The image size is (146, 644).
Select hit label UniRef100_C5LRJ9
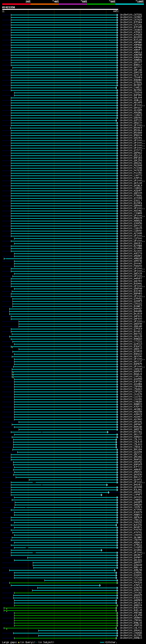pyautogui.click(x=131, y=442)
